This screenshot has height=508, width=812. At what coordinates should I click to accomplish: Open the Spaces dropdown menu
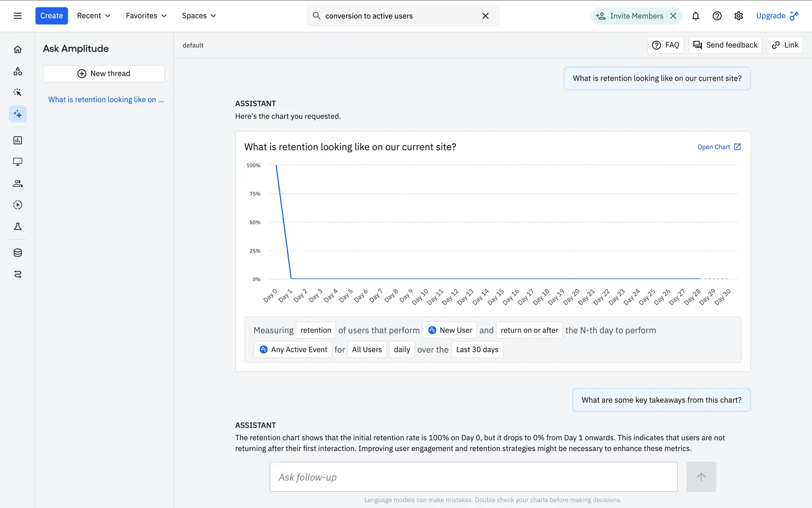pyautogui.click(x=199, y=16)
